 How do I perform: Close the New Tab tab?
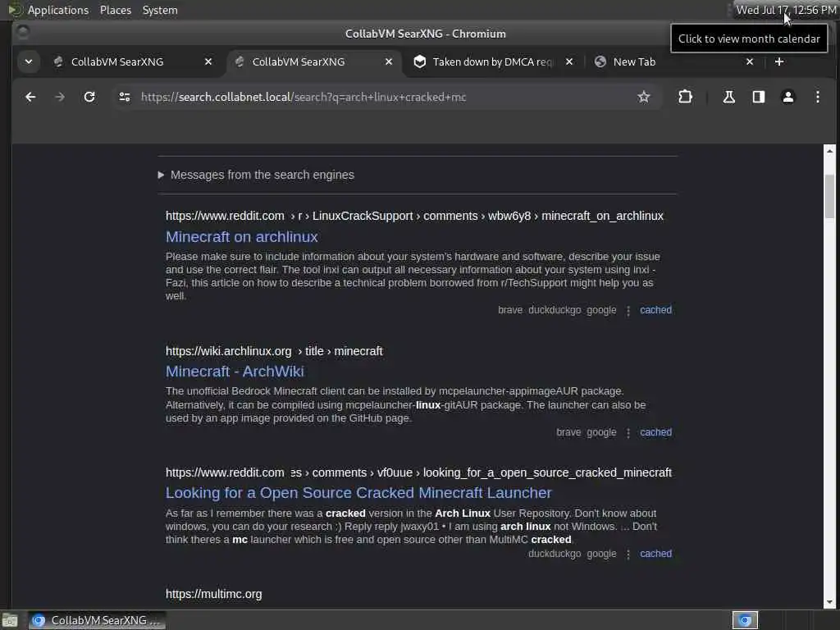(x=750, y=62)
